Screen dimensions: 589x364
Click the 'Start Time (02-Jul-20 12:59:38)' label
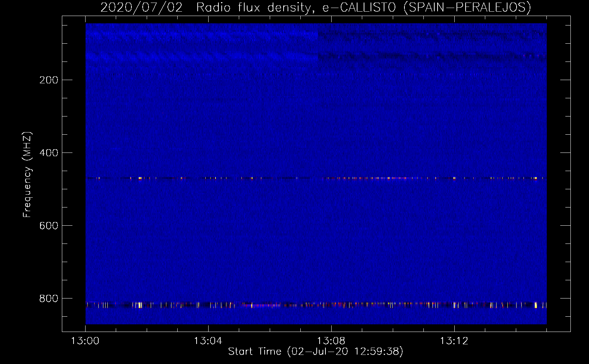(x=316, y=352)
